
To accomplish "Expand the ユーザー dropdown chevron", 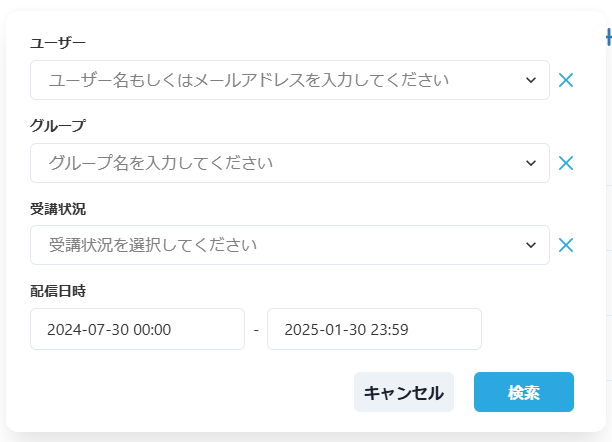I will (x=530, y=80).
